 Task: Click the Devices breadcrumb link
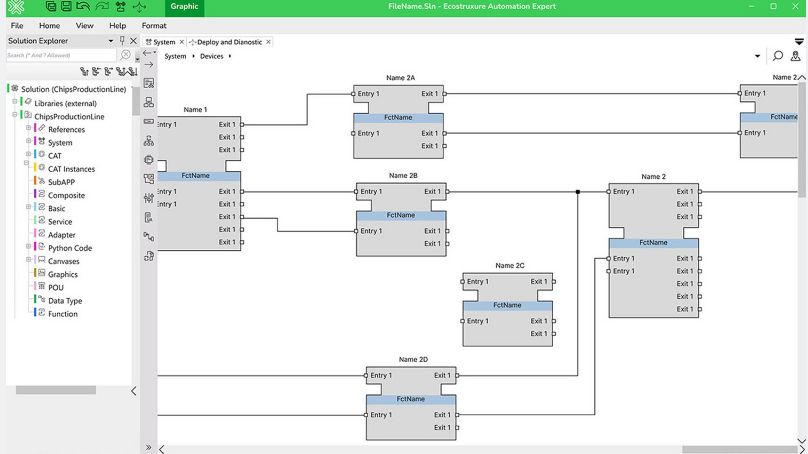[211, 56]
